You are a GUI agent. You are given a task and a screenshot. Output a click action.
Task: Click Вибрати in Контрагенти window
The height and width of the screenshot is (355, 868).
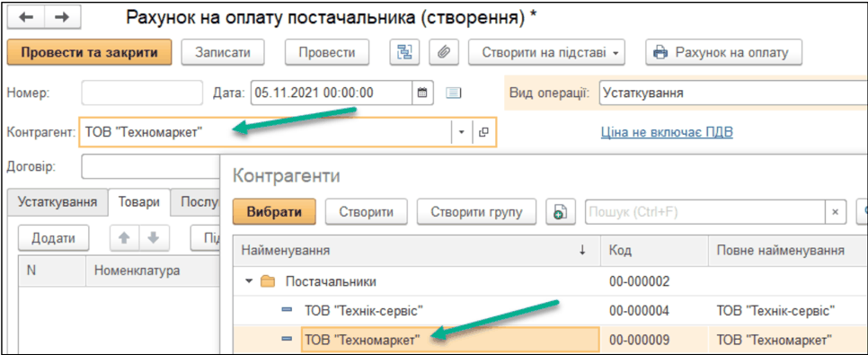click(x=275, y=212)
